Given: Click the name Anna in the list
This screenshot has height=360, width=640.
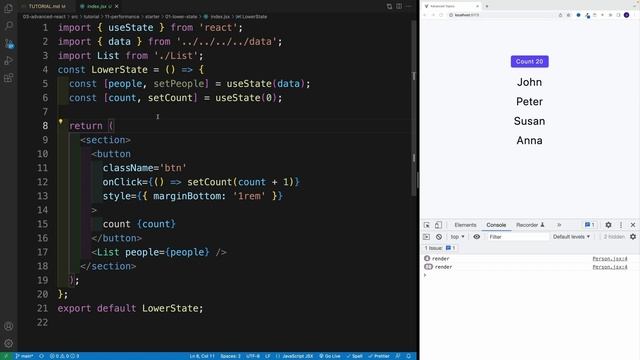Looking at the screenshot, I should pyautogui.click(x=529, y=140).
